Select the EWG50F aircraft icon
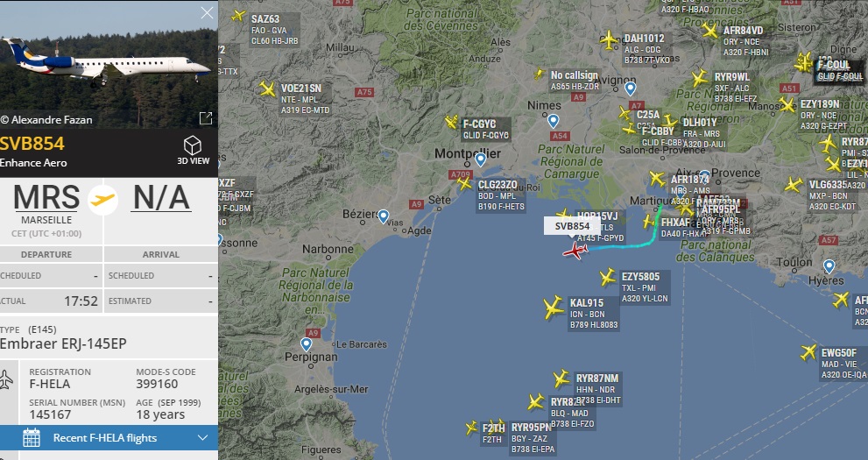This screenshot has width=868, height=460. (x=808, y=352)
